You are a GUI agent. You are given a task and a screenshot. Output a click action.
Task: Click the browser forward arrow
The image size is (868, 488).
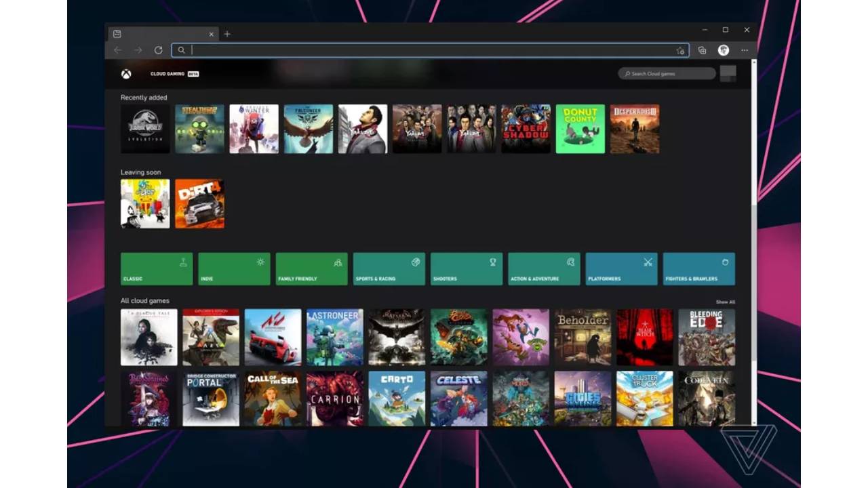coord(138,50)
